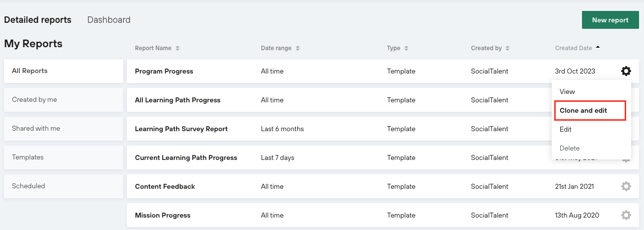Screen dimensions: 644x230
Task: Sort by Report Name column arrows
Action: click(178, 48)
